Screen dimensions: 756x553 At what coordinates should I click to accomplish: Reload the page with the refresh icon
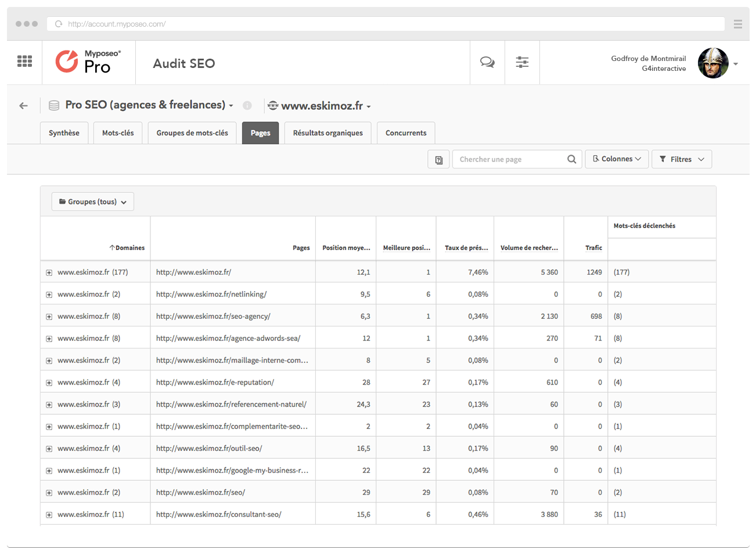click(58, 24)
